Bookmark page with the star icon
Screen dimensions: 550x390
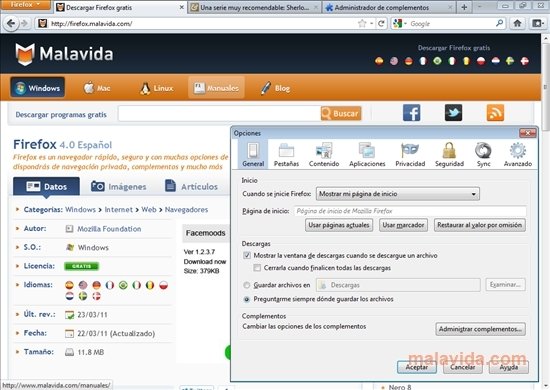tap(362, 23)
